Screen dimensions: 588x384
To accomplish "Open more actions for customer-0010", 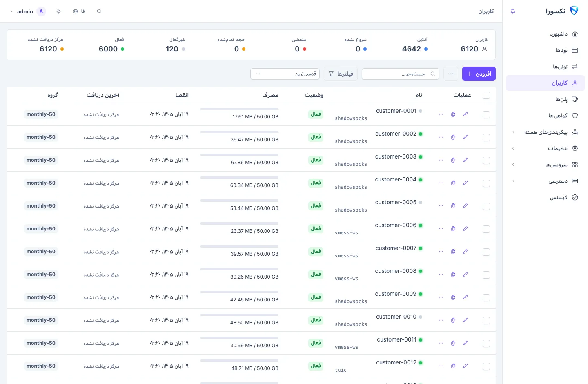I will (x=441, y=320).
